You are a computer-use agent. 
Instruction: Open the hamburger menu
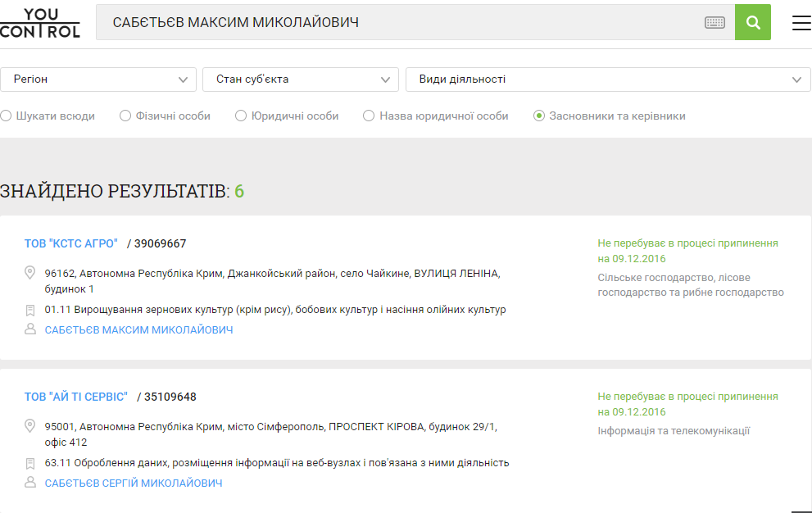coord(801,23)
